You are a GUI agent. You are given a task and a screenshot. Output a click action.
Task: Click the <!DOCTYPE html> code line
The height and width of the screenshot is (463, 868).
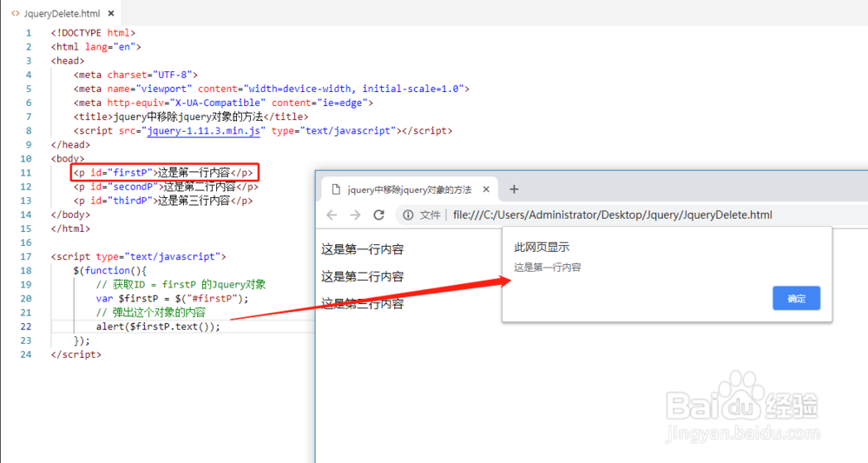[x=93, y=33]
